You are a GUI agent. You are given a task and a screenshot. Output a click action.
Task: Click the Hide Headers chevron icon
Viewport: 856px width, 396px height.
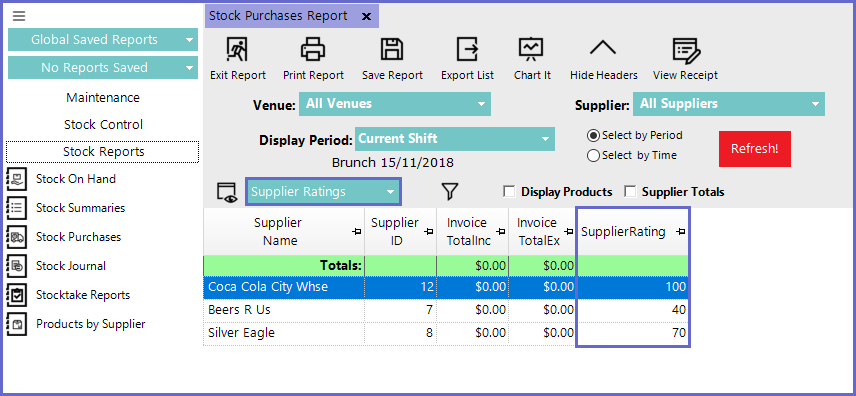603,48
